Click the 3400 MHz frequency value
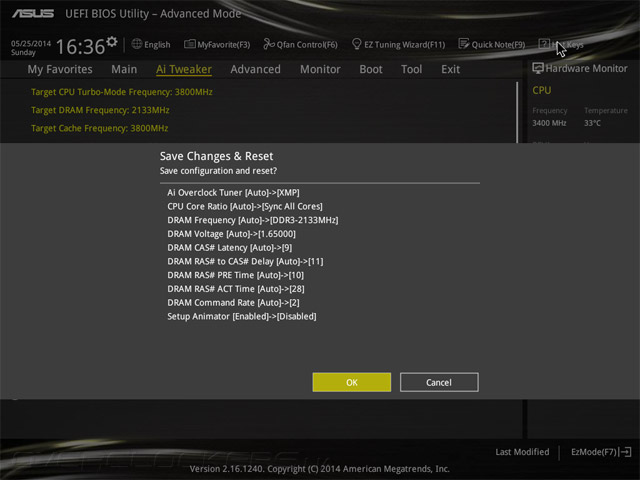 point(549,123)
